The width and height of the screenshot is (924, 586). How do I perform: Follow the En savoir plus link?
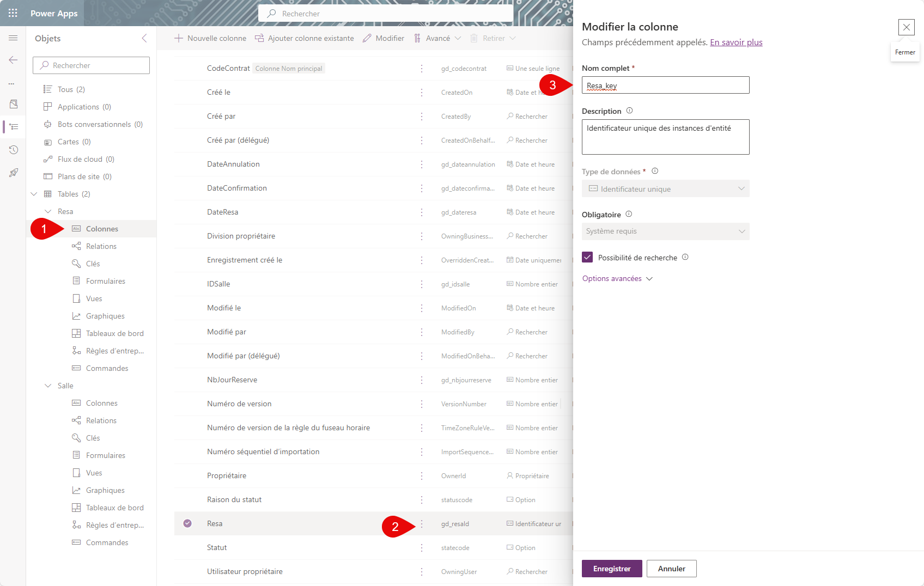coord(736,42)
